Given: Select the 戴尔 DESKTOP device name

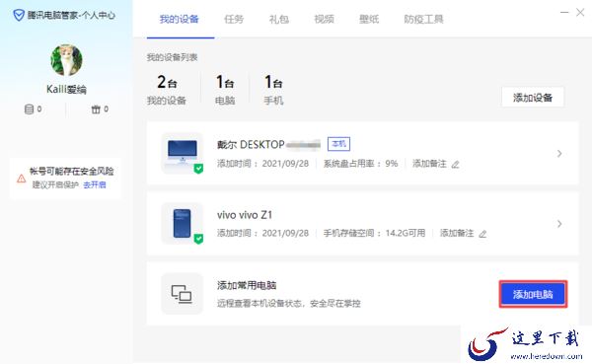Looking at the screenshot, I should (268, 144).
